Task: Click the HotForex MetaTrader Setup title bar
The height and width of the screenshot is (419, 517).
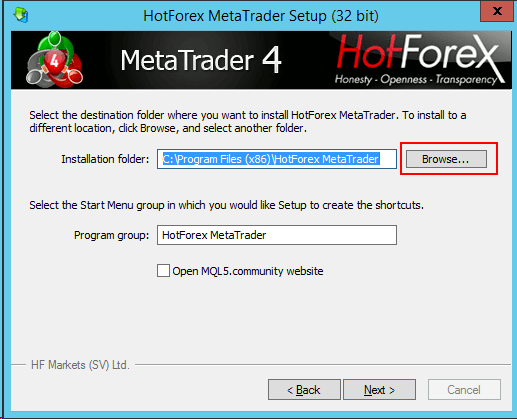Action: pyautogui.click(x=261, y=16)
